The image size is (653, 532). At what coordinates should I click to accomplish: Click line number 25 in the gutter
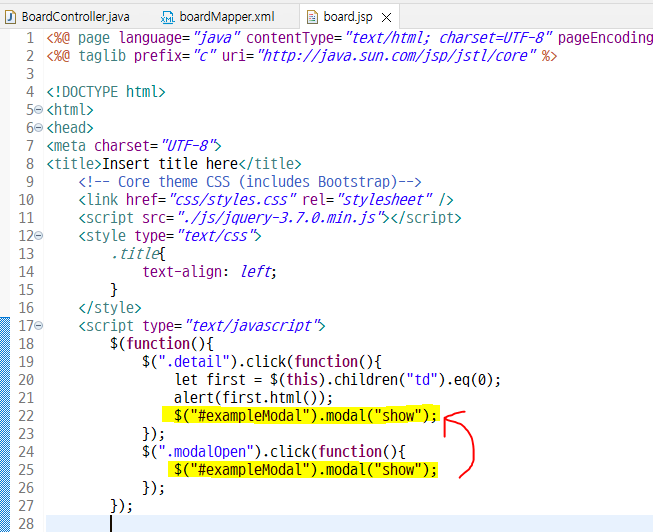(x=26, y=470)
